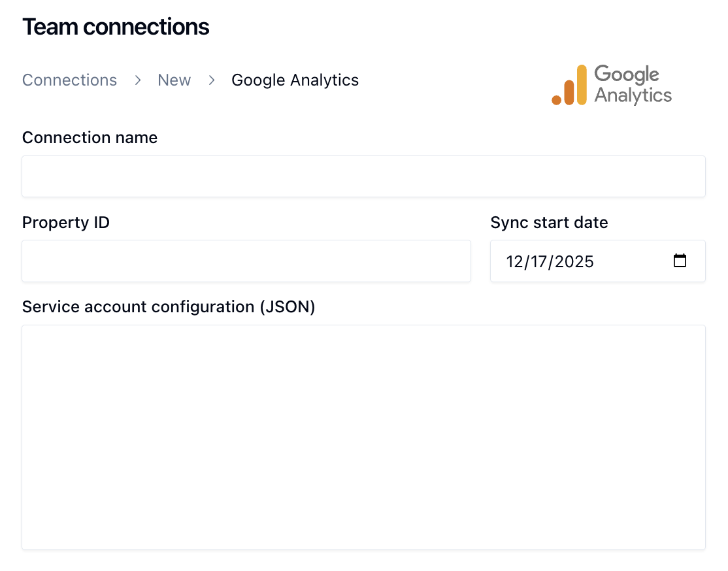This screenshot has height=571, width=728.
Task: Click the Connection name label
Action: pos(90,138)
